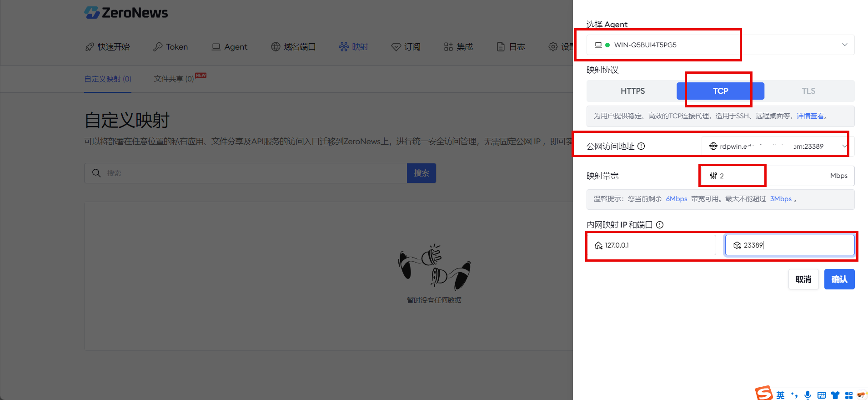Expand the 选择 Agent dropdown arrow
This screenshot has height=400, width=868.
(x=844, y=45)
